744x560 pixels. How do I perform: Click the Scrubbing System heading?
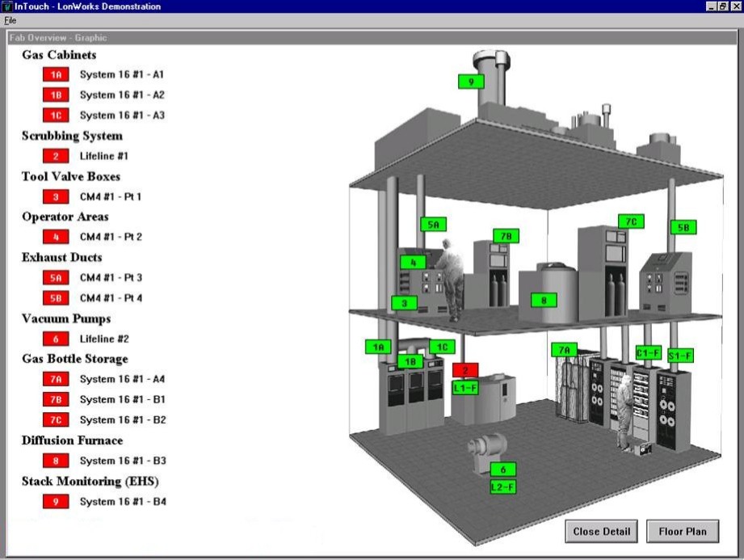coord(72,136)
